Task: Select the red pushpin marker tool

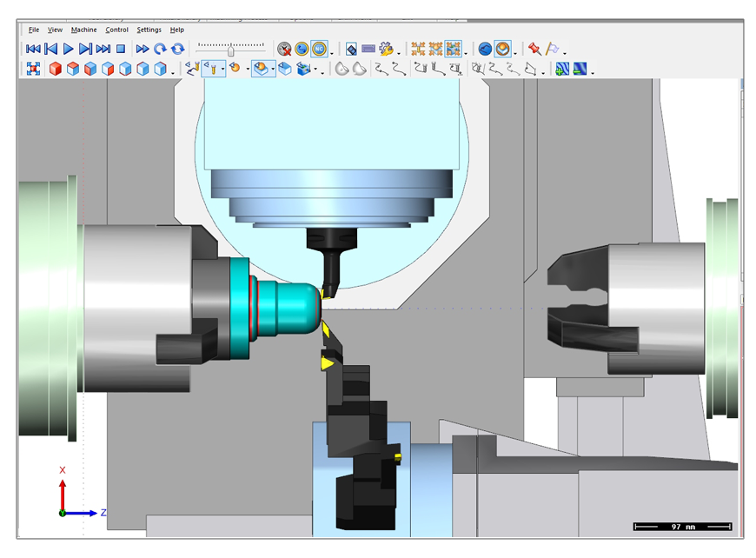Action: 533,50
